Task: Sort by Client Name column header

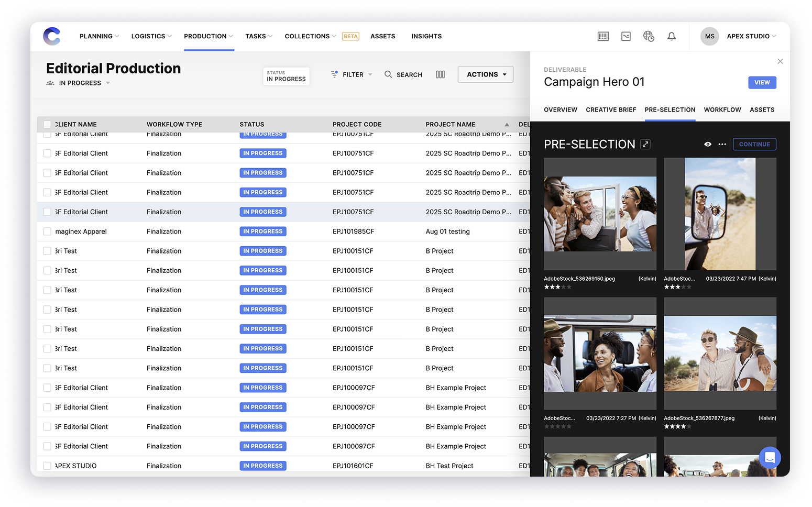Action: (76, 124)
